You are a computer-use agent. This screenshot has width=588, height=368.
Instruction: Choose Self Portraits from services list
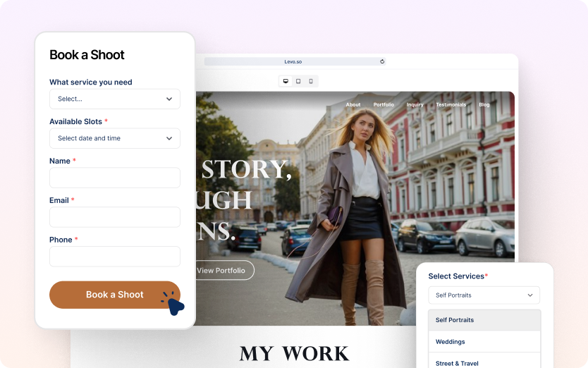point(484,320)
